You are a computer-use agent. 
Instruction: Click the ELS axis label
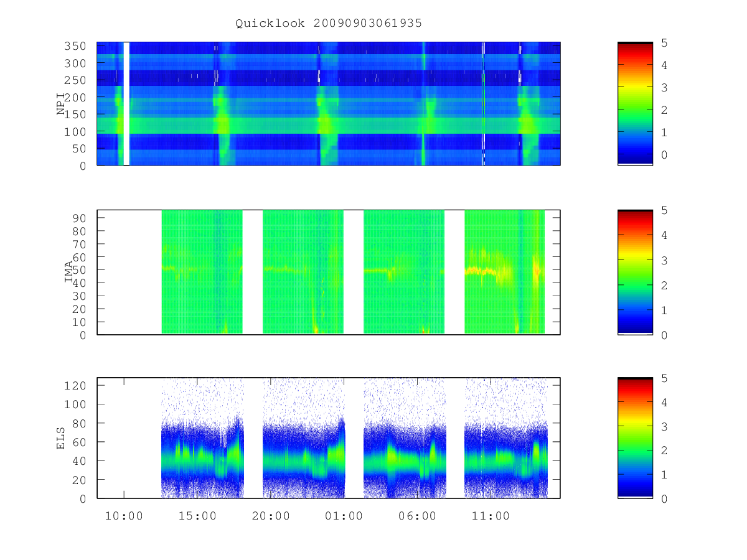coord(61,438)
